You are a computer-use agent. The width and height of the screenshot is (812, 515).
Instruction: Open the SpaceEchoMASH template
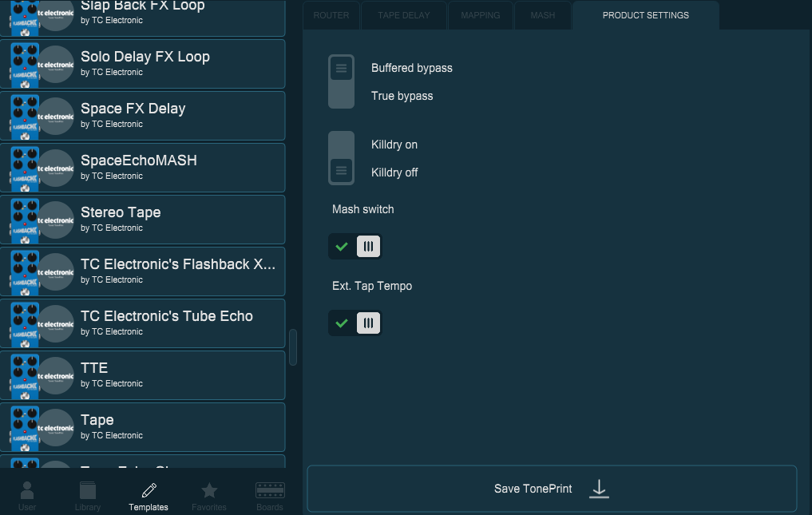coord(142,168)
